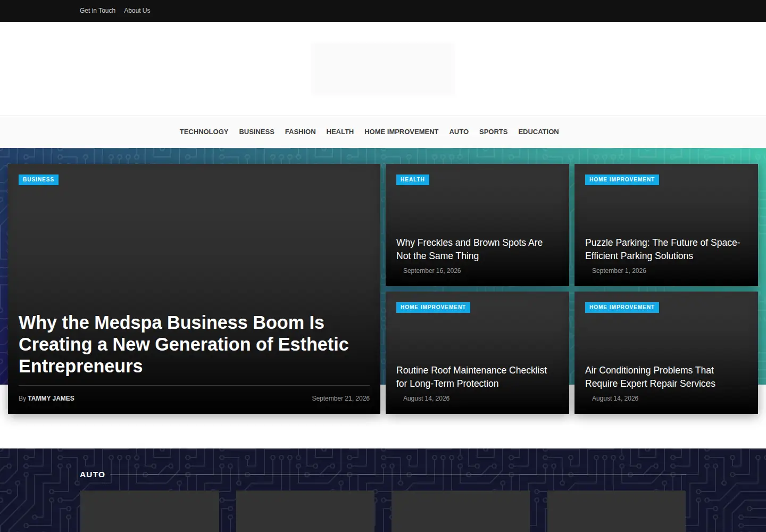The width and height of the screenshot is (766, 532).
Task: Click the September 1, 2026 date
Action: click(619, 271)
